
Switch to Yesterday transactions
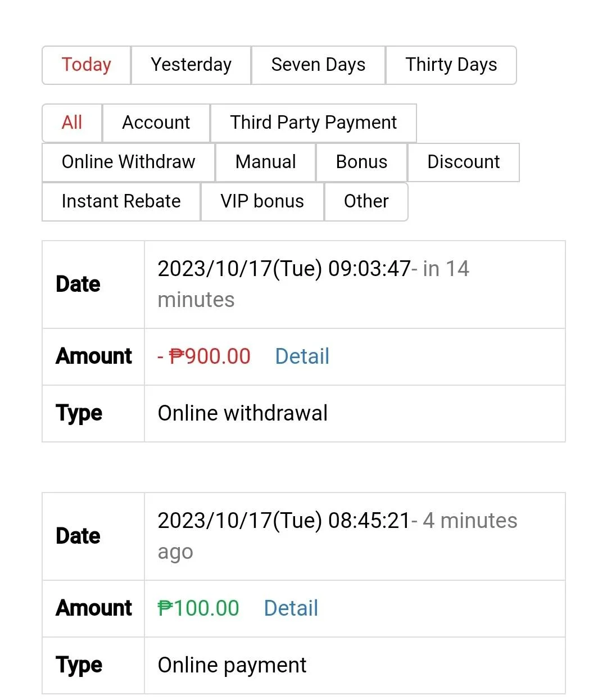(191, 65)
